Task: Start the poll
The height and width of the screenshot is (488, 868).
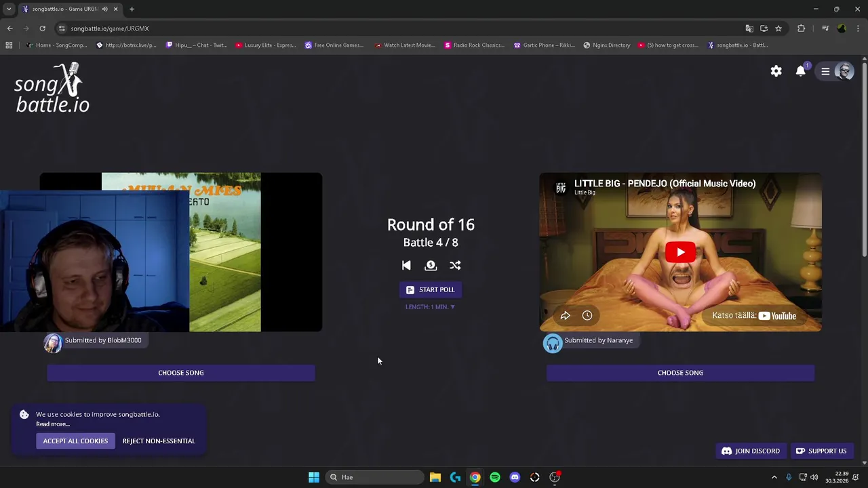Action: [431, 289]
